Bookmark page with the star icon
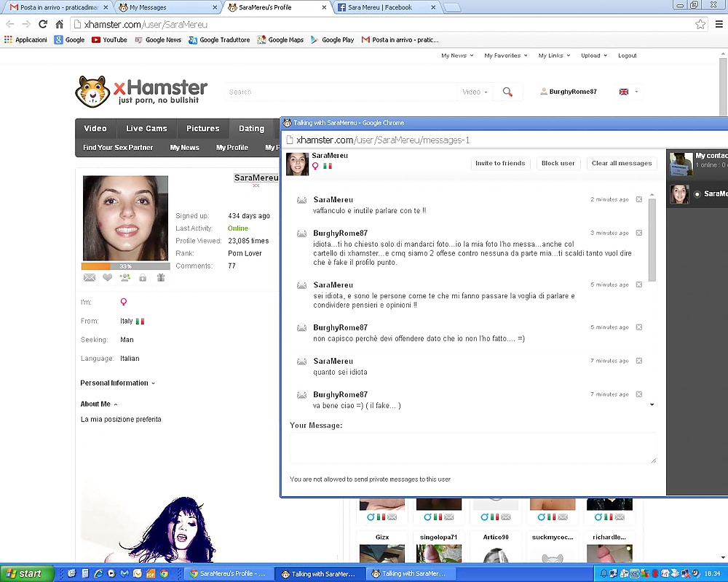This screenshot has height=582, width=728. [x=700, y=24]
